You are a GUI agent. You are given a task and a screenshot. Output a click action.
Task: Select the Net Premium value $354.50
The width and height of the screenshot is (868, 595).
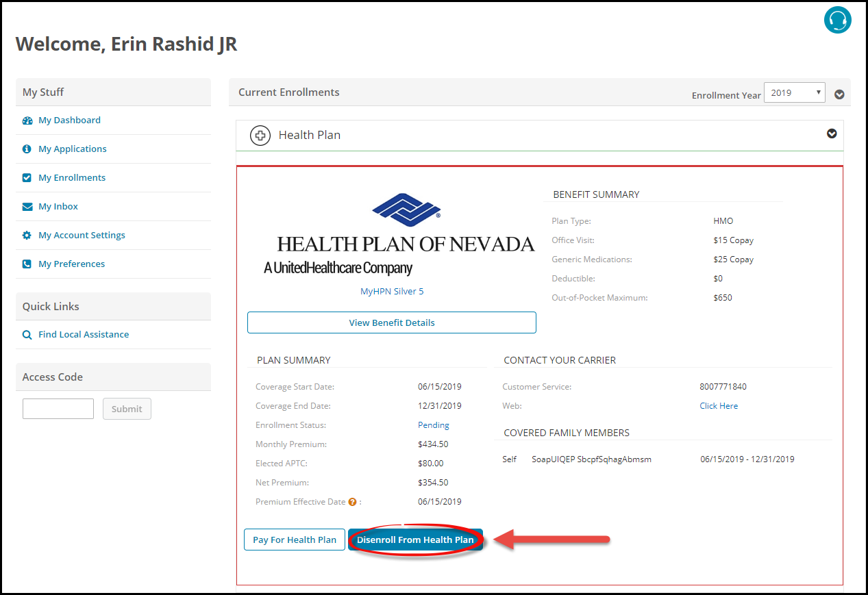(433, 483)
